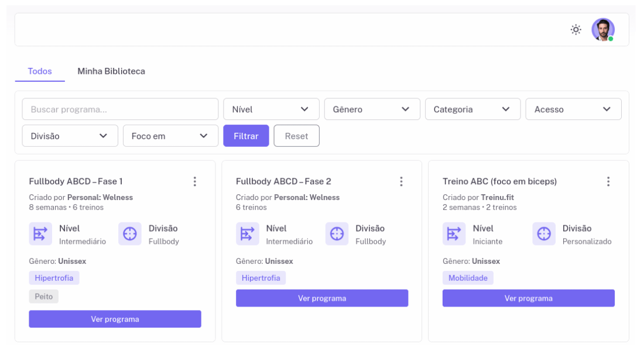Switch to Minha Biblioteca tab
This screenshot has width=644, height=351.
pos(111,71)
